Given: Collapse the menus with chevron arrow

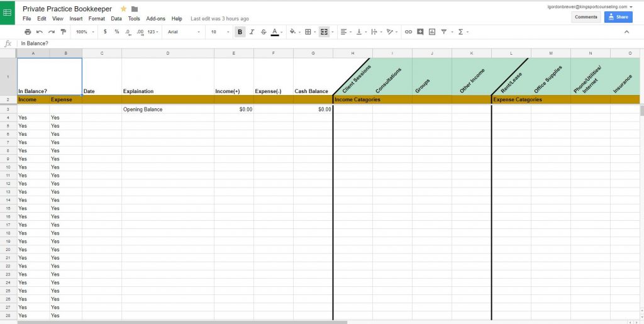Looking at the screenshot, I should (x=626, y=31).
